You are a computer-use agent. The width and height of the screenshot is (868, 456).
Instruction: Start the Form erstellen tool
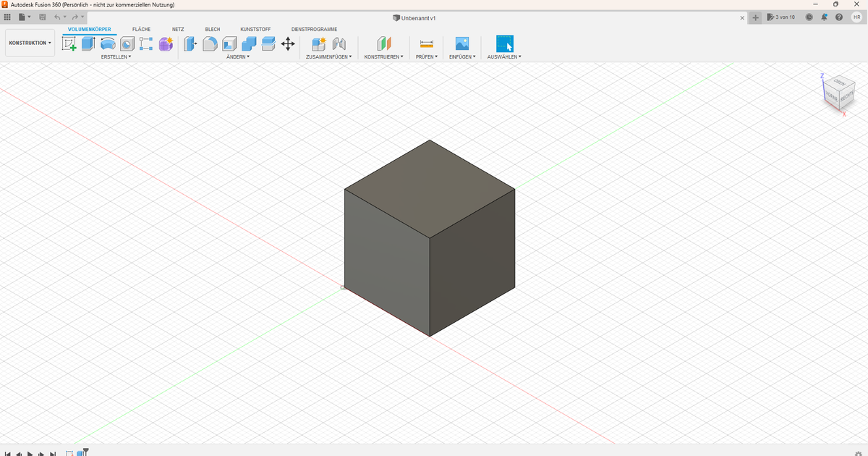(165, 43)
